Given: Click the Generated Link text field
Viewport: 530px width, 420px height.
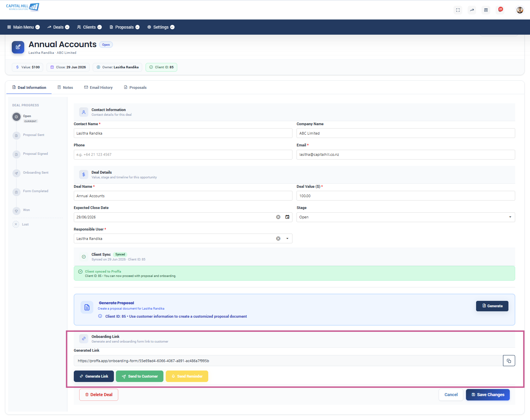Looking at the screenshot, I should [288, 361].
